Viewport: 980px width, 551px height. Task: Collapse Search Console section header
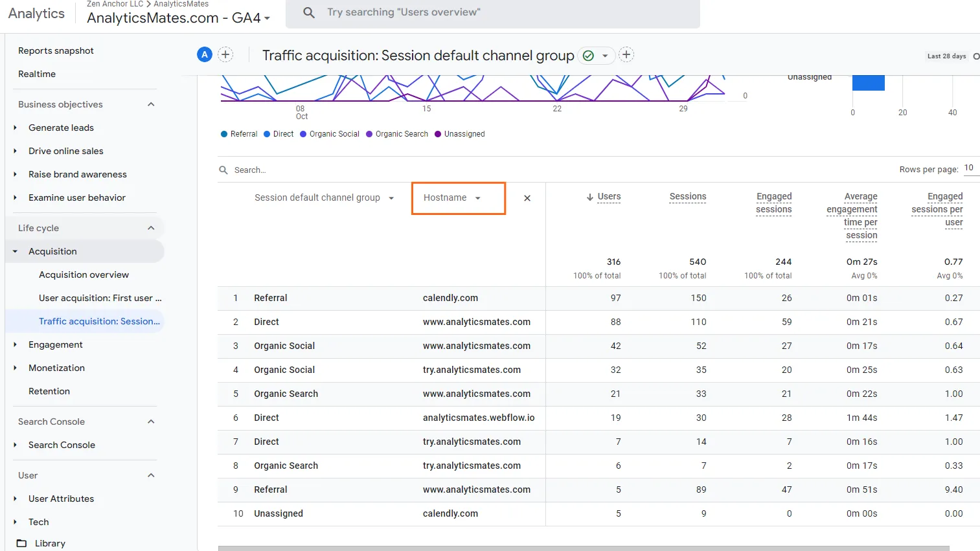pyautogui.click(x=151, y=422)
